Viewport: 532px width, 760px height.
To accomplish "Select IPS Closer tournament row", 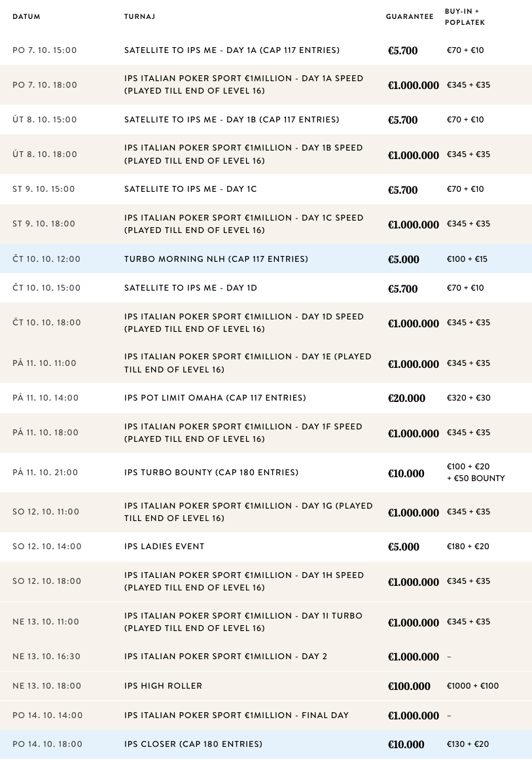I will coord(266,744).
